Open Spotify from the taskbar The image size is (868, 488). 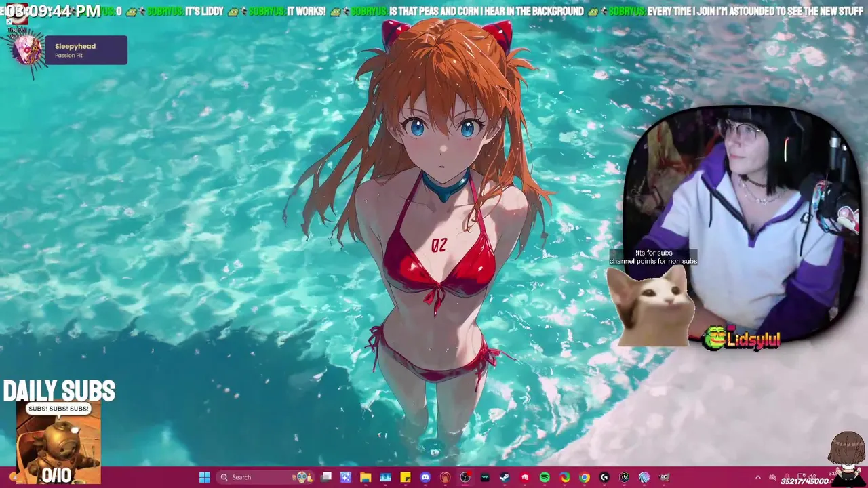pyautogui.click(x=545, y=477)
